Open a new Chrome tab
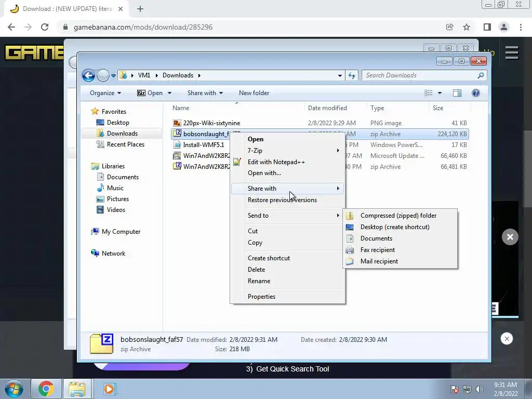 (140, 9)
